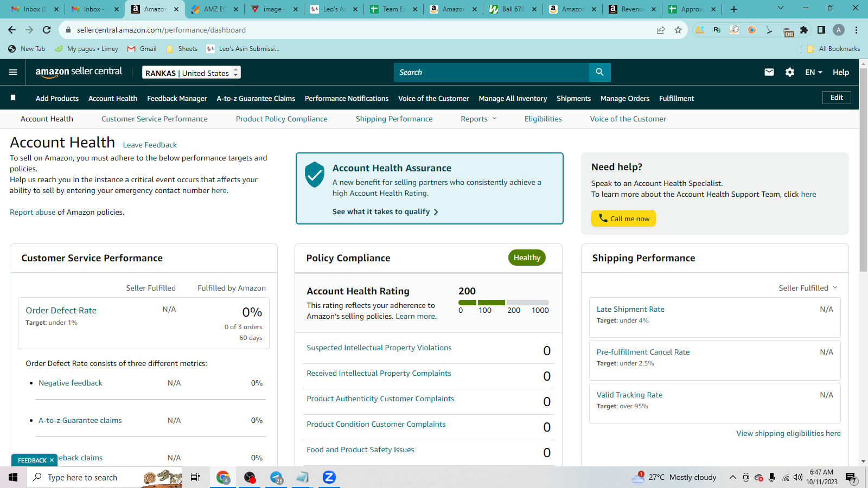Click View shipping eligibilities here link
Viewport: 868px width, 488px height.
point(788,433)
